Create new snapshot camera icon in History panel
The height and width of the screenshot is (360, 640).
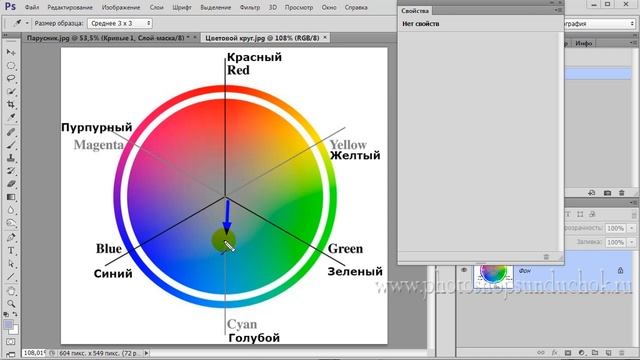point(607,193)
